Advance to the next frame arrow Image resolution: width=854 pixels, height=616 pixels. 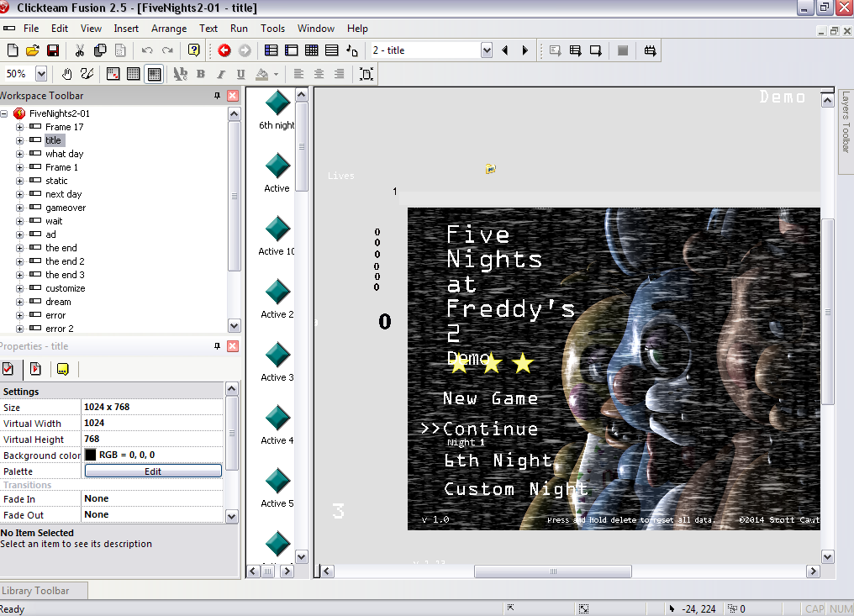coord(524,50)
